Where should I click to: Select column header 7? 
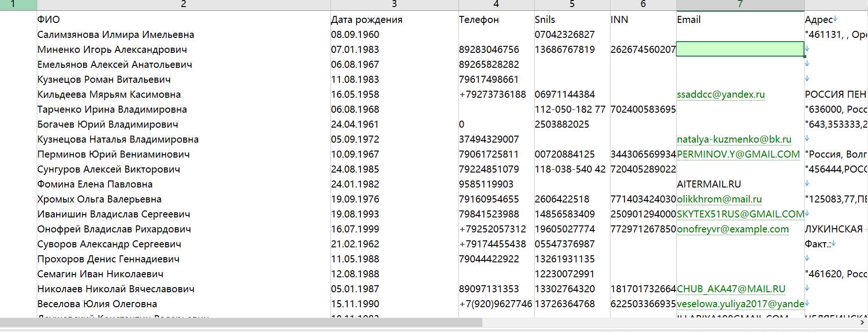(740, 5)
